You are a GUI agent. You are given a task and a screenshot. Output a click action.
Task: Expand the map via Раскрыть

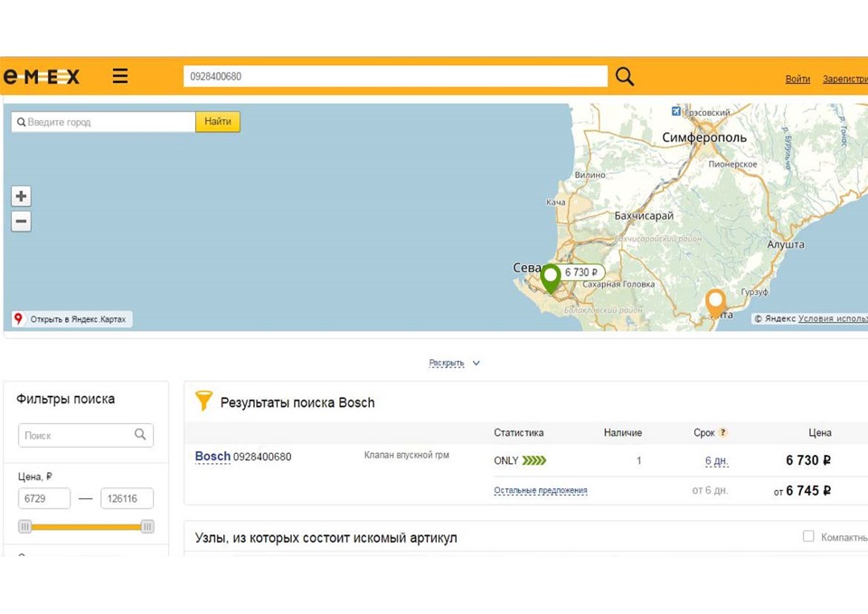coord(446,364)
